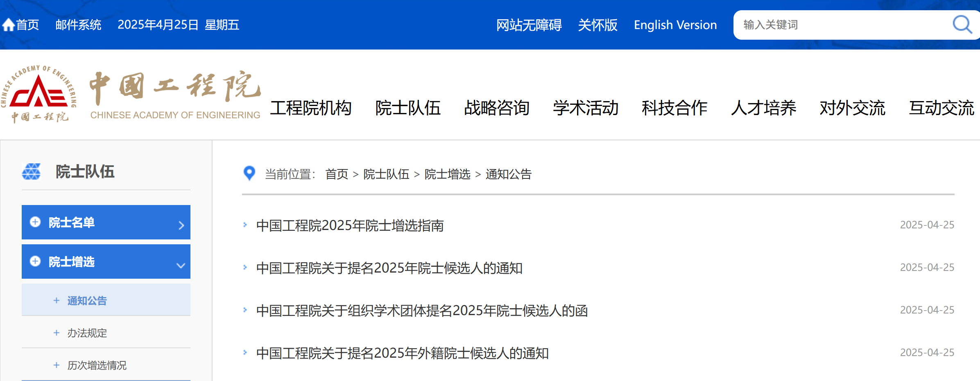Open 历次增选情况 in the sidebar
Screen dimensions: 980x381
tap(97, 365)
